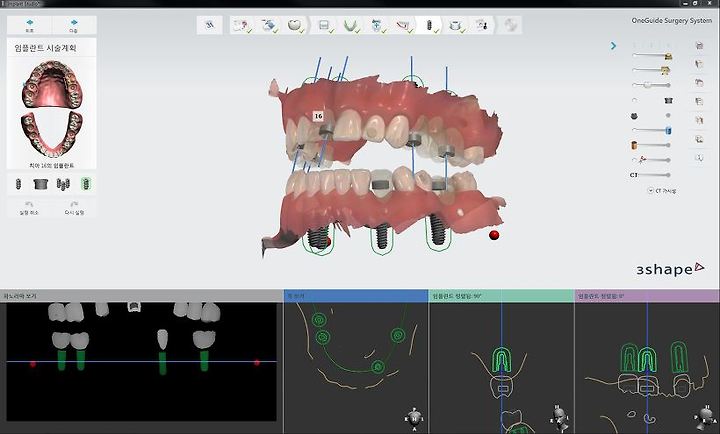Click the upper jaw arch thumbnail
Image resolution: width=720 pixels, height=434 pixels.
click(52, 85)
